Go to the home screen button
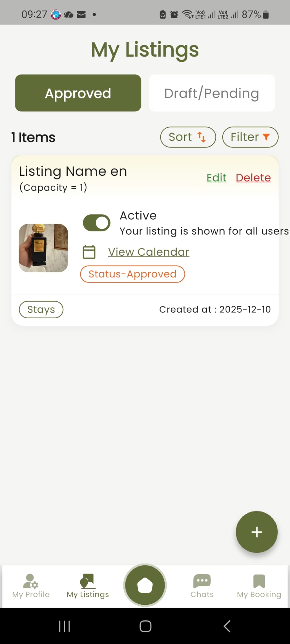 [x=145, y=585]
